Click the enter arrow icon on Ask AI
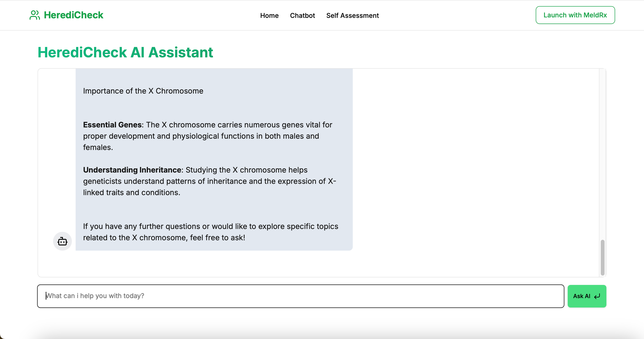Viewport: 644px width, 339px height. (597, 296)
